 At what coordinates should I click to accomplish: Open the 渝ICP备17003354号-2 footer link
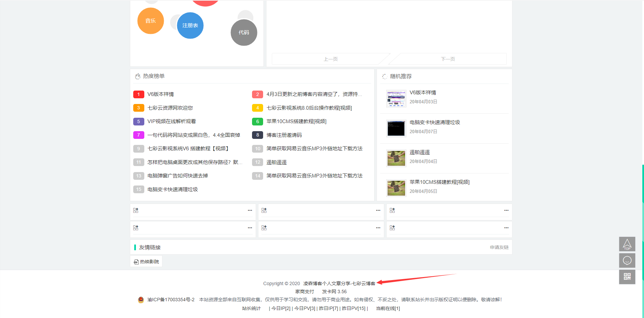click(x=171, y=300)
